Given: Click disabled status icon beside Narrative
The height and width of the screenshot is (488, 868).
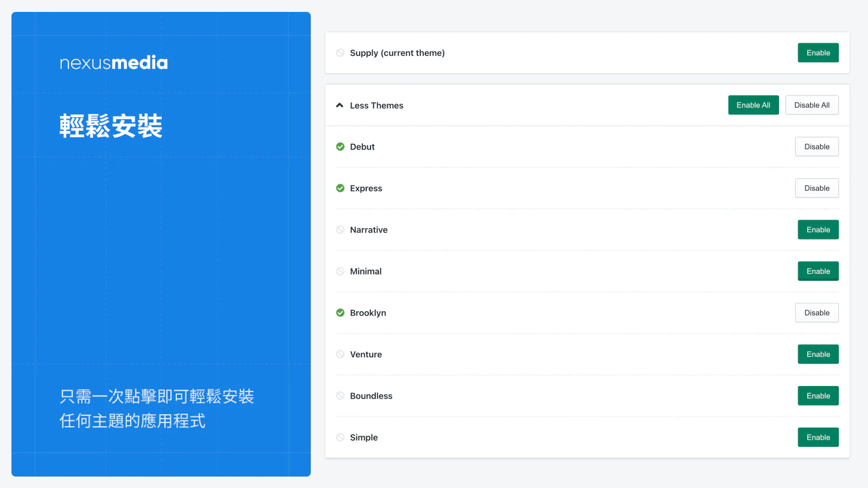Looking at the screenshot, I should pos(340,230).
